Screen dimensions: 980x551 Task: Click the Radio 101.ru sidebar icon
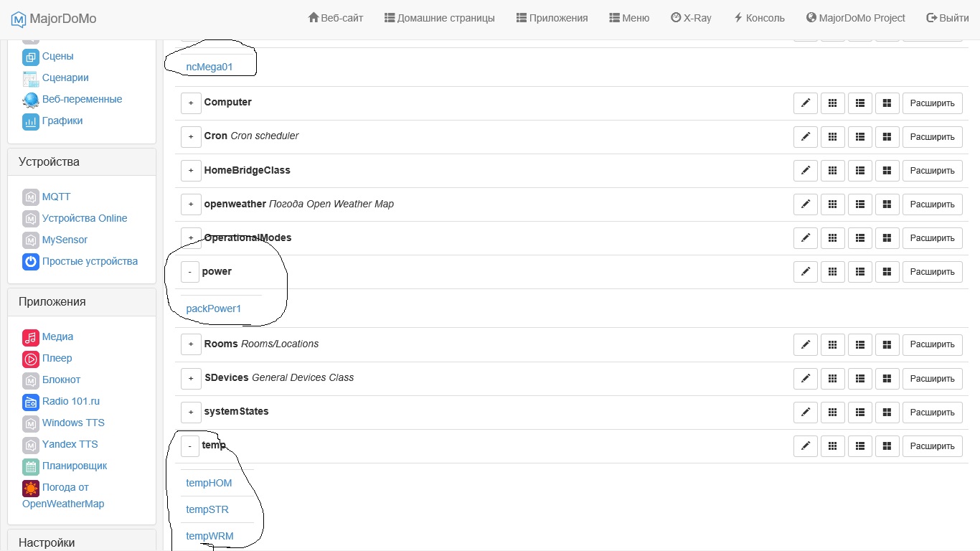click(x=30, y=402)
